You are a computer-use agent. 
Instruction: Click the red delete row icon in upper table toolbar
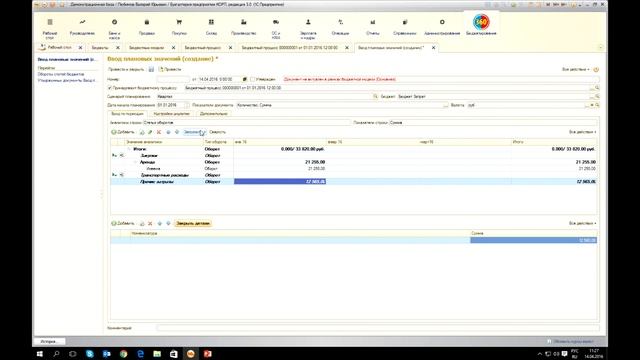159,132
